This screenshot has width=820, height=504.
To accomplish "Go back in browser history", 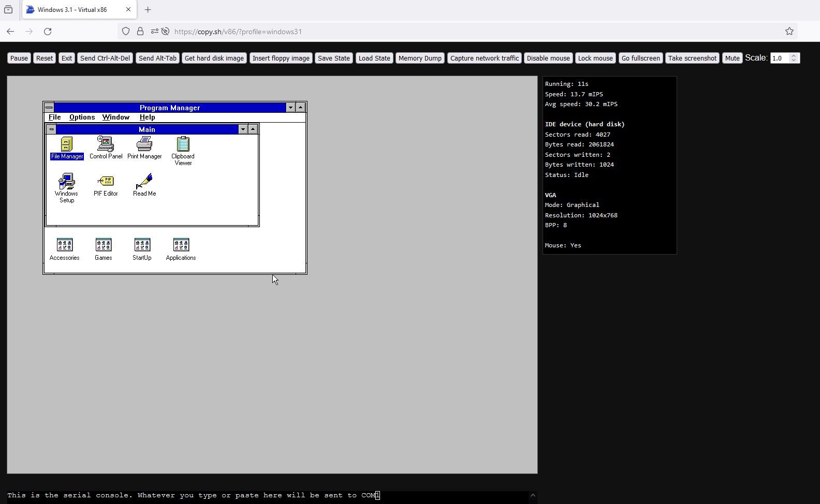I will click(10, 32).
